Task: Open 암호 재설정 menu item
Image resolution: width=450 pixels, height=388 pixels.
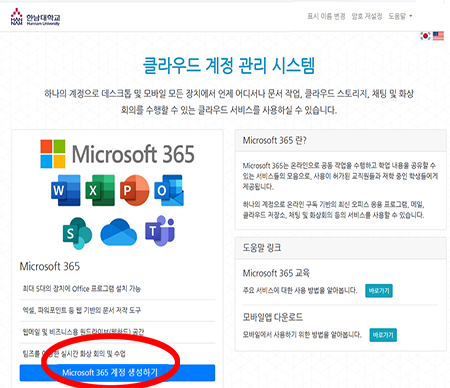Action: coord(367,16)
